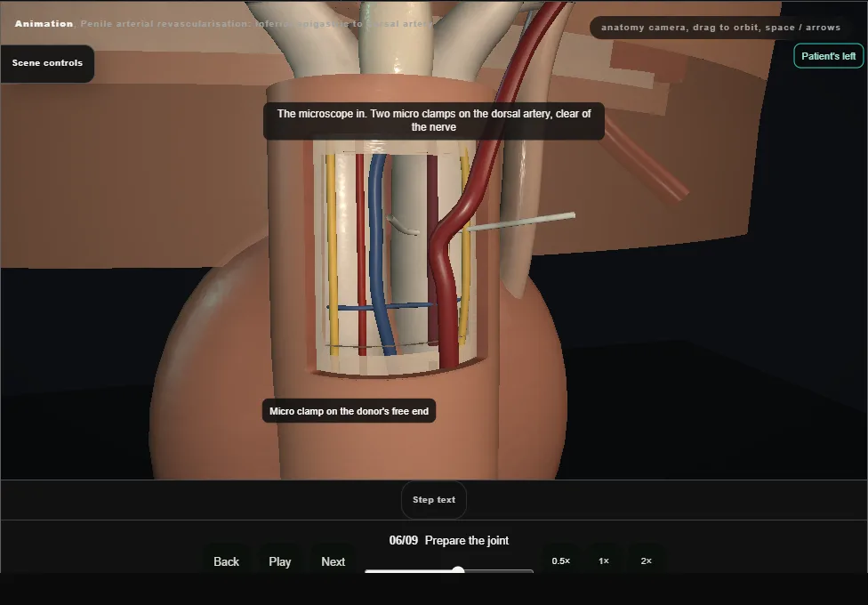Click the step progress slider handle
This screenshot has height=605, width=868.
[458, 570]
